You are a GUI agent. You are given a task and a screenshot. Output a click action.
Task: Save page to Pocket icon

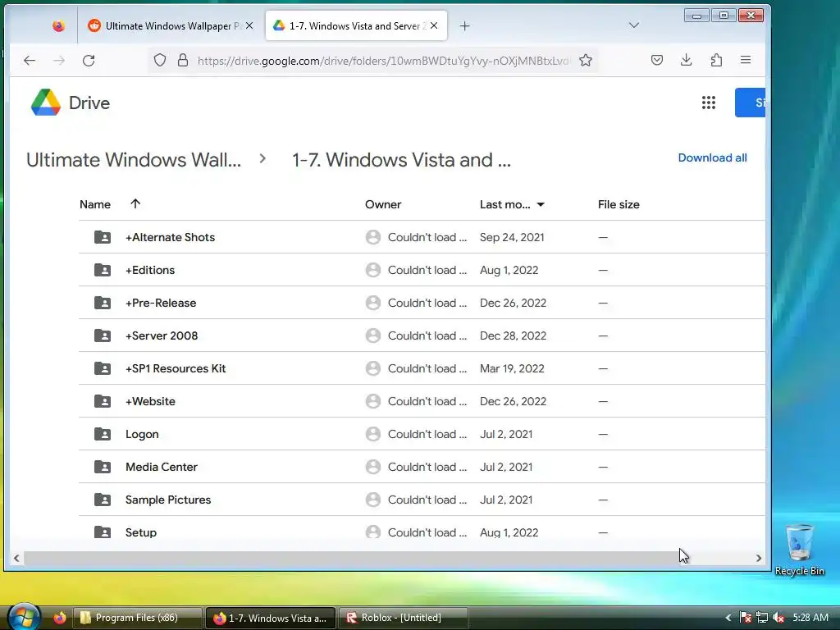click(657, 60)
